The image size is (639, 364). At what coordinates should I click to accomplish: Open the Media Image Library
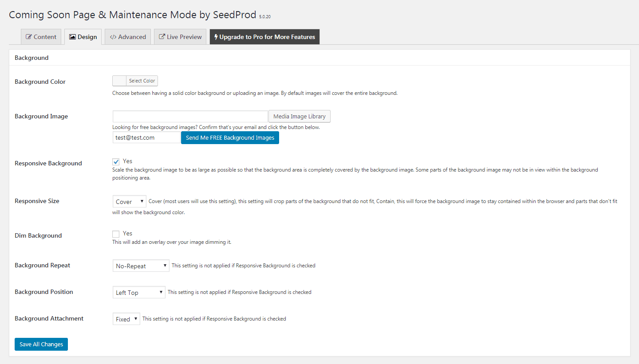tap(300, 116)
